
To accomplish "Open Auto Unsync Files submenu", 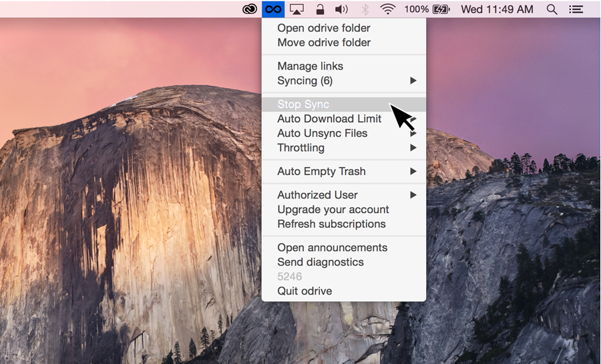I will click(344, 134).
